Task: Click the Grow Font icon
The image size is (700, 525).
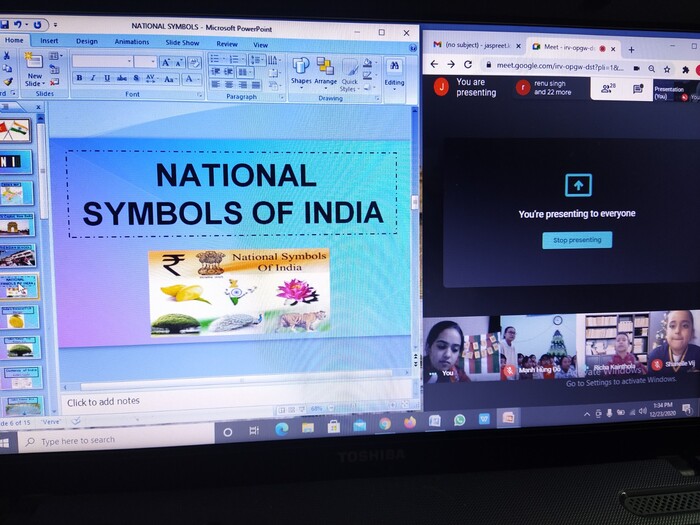Action: tap(166, 63)
